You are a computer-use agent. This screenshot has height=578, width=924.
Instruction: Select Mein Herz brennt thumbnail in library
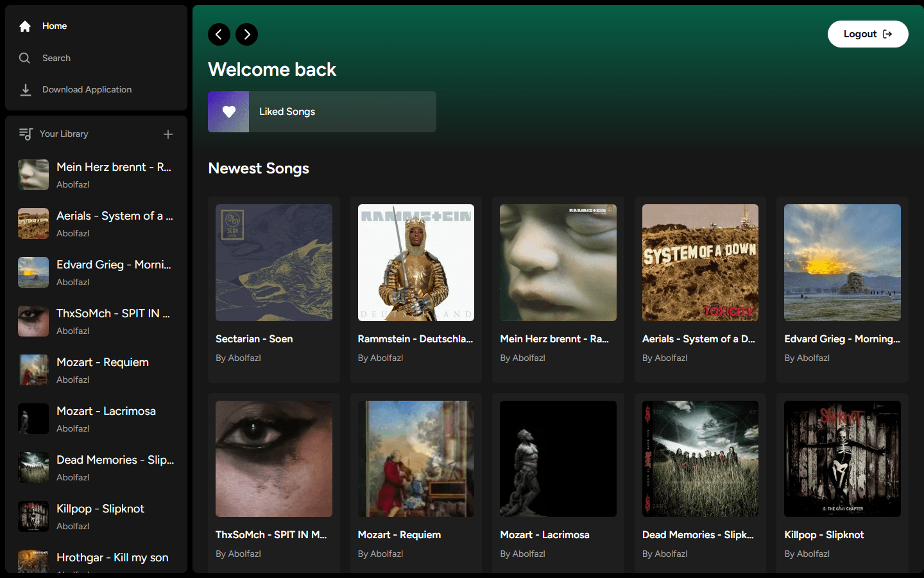(x=33, y=175)
